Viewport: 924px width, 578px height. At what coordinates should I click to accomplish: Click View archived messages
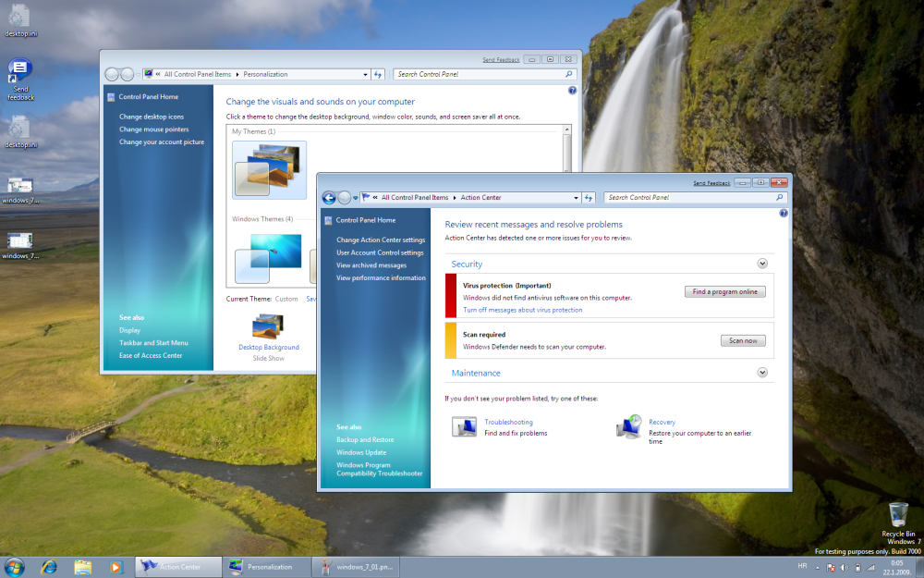(371, 265)
